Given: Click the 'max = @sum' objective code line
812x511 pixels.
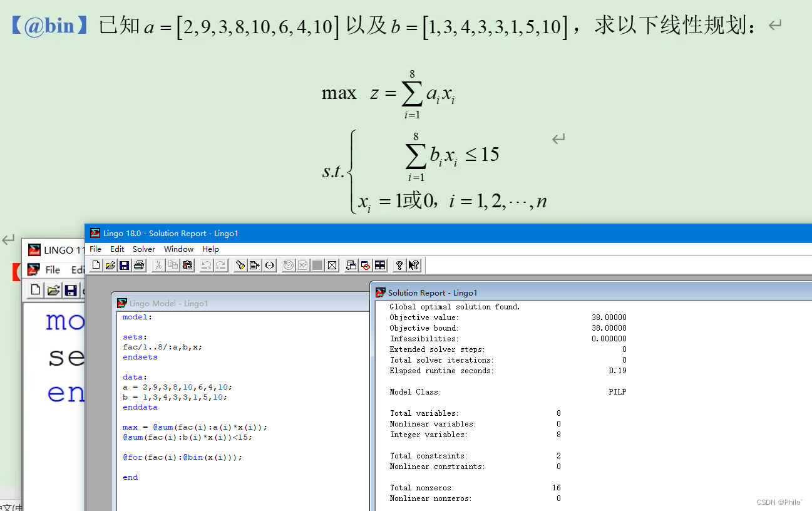Looking at the screenshot, I should click(195, 427).
